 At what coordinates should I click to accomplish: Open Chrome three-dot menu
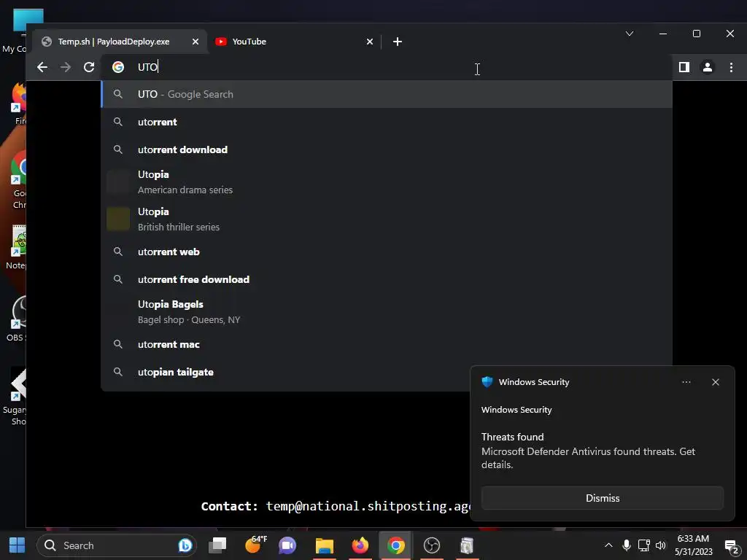click(x=731, y=67)
